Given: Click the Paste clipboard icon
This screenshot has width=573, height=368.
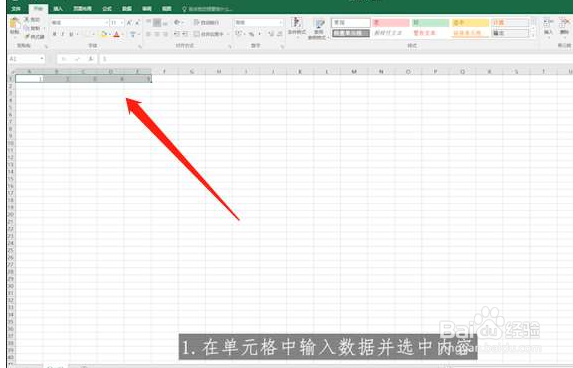Looking at the screenshot, I should click(14, 23).
